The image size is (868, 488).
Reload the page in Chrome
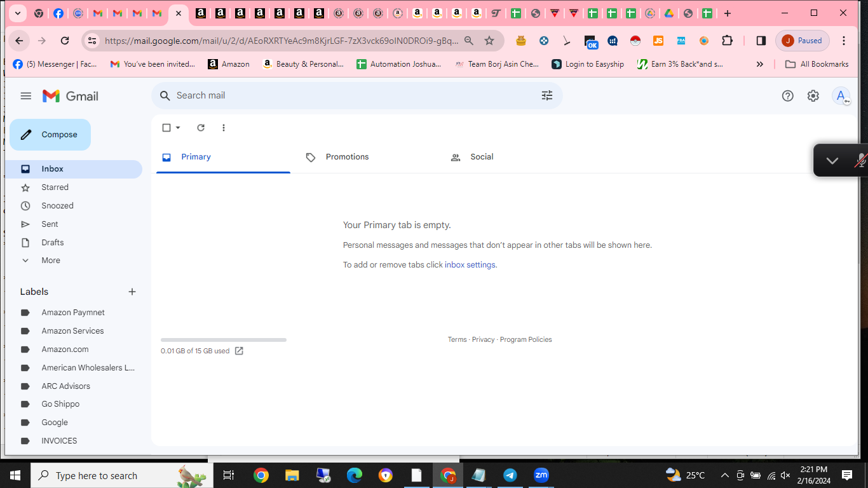tap(64, 41)
